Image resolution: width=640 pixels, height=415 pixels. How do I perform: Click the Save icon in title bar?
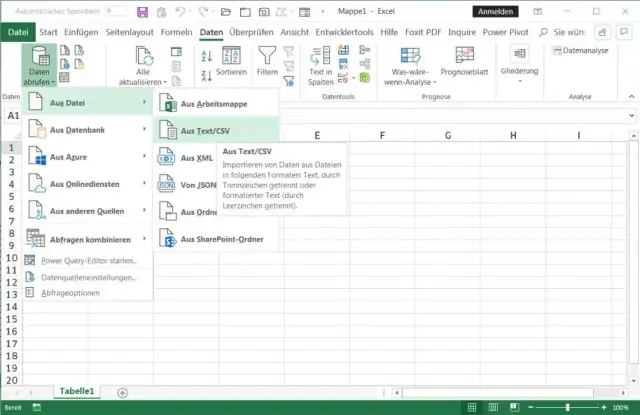[142, 12]
